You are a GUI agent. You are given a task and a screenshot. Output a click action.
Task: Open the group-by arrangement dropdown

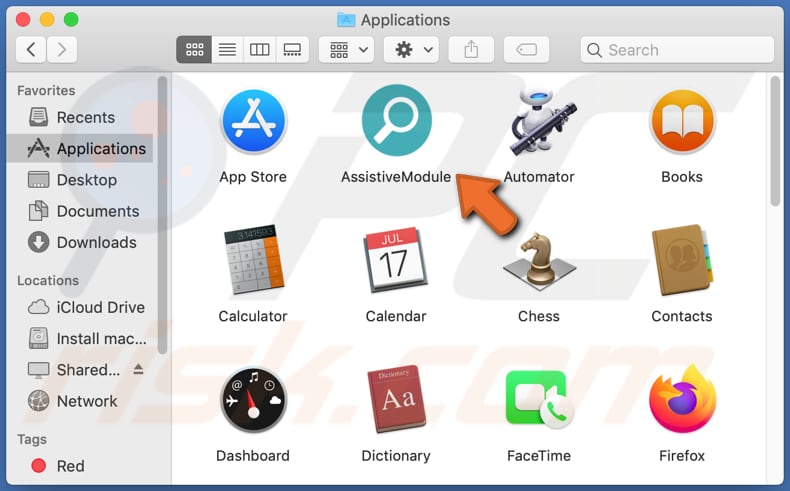(347, 49)
